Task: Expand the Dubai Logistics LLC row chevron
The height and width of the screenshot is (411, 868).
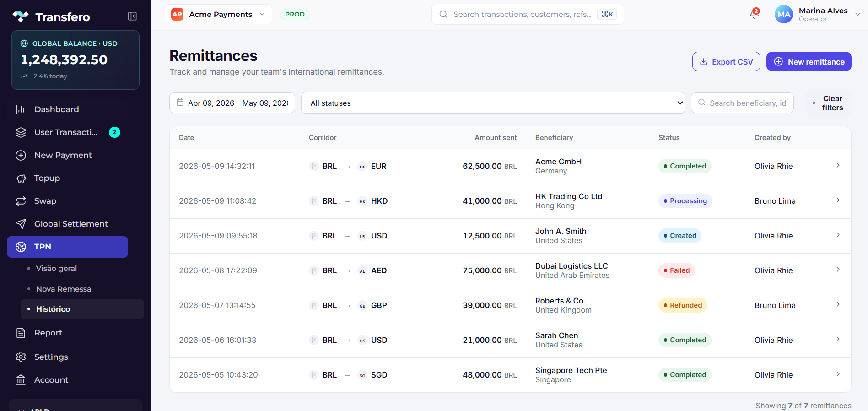Action: pyautogui.click(x=838, y=270)
